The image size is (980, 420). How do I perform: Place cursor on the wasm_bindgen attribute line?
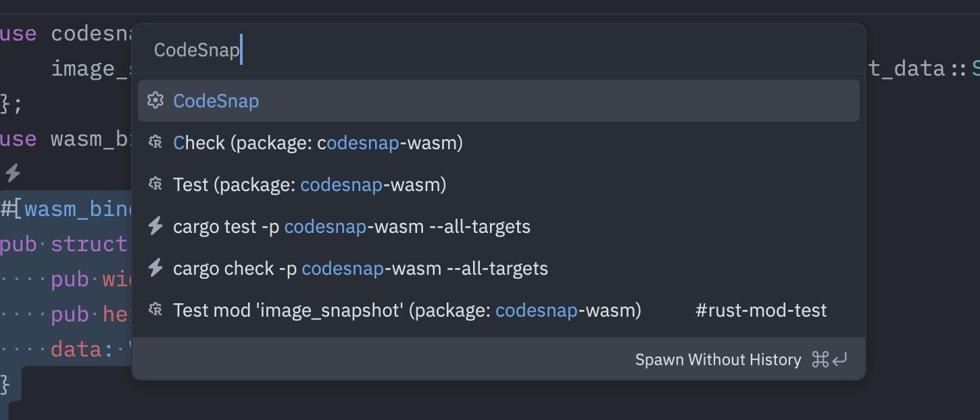pyautogui.click(x=66, y=209)
